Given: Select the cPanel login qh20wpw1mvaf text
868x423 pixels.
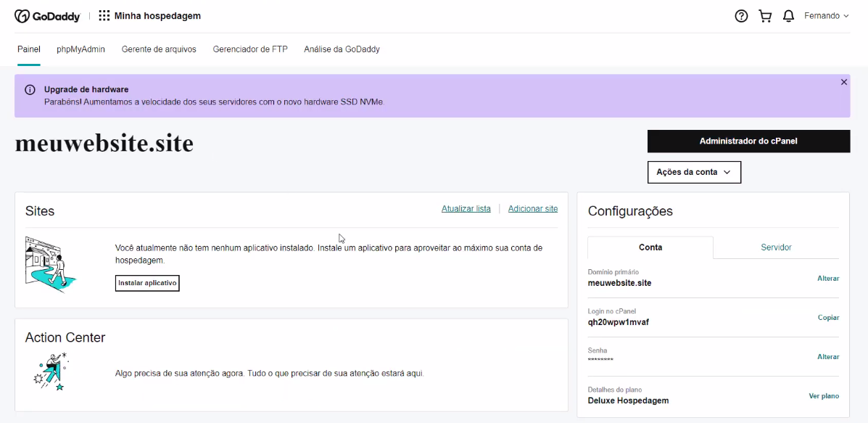Looking at the screenshot, I should (619, 322).
